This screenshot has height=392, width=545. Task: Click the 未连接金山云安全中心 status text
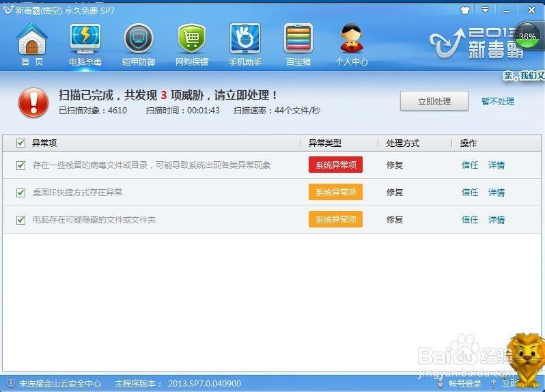(60, 383)
